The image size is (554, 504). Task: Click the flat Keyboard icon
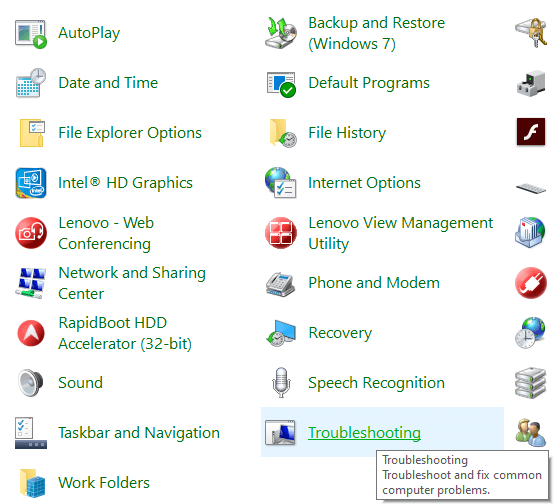point(531,188)
